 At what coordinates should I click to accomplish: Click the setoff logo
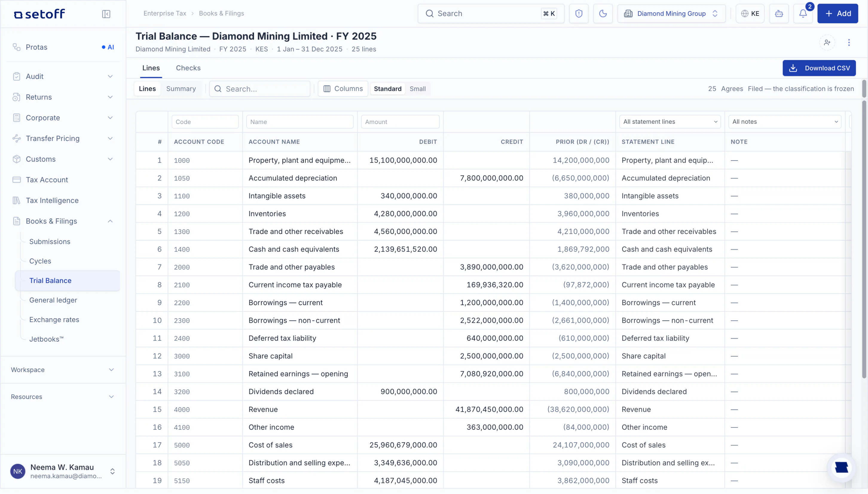(39, 14)
